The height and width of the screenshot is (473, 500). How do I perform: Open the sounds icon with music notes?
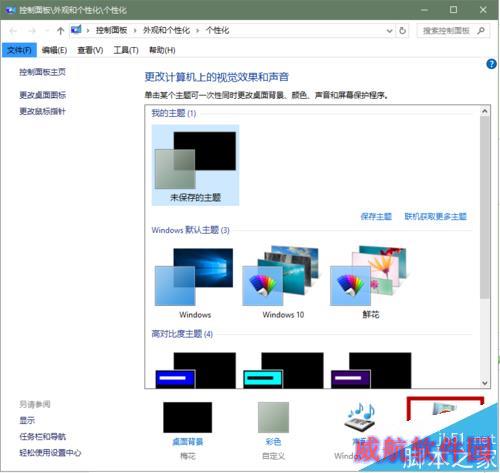point(360,417)
